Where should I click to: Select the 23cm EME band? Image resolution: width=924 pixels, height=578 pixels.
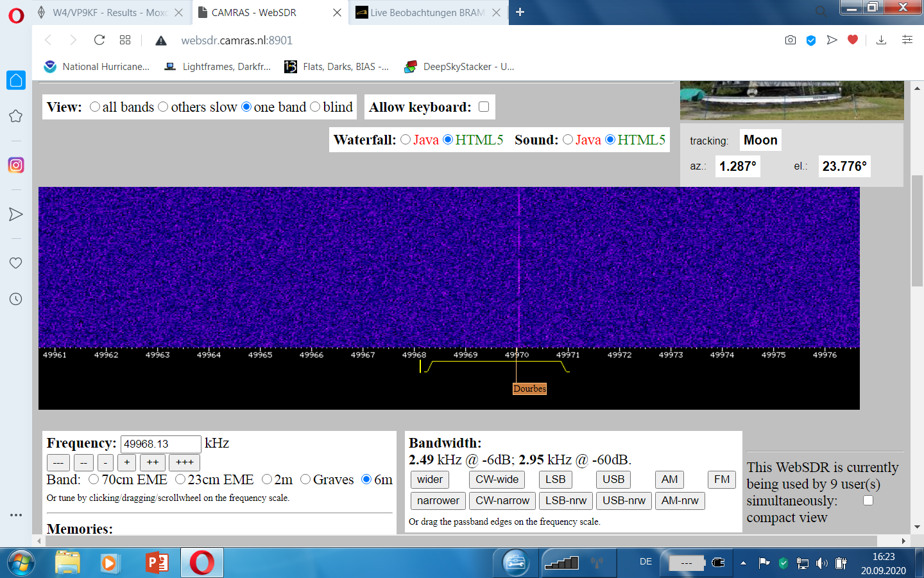coord(180,479)
